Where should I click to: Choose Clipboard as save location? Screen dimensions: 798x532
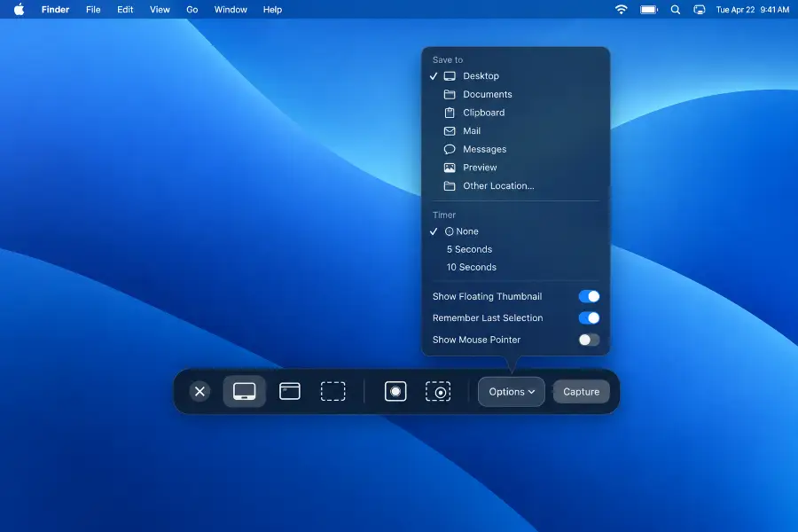coord(515,113)
